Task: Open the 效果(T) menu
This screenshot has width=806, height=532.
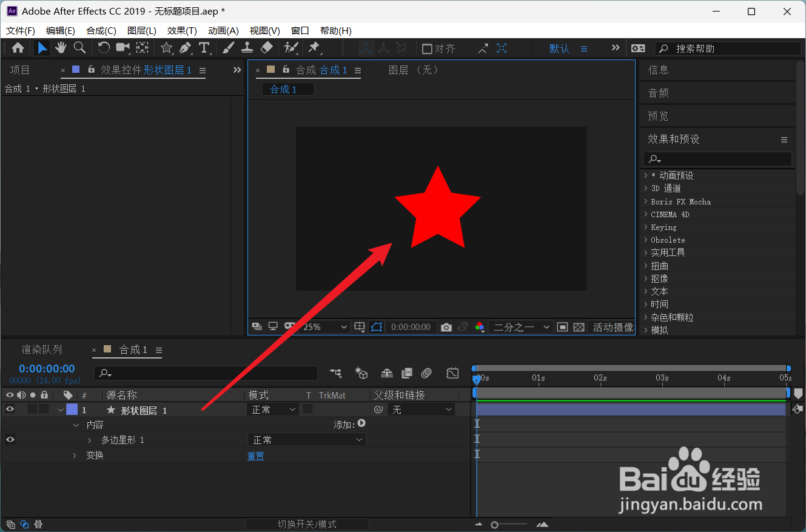Action: point(182,31)
